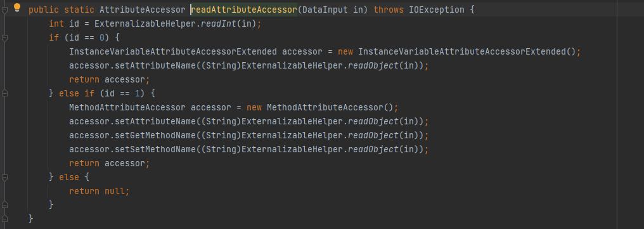The width and height of the screenshot is (644, 229).
Task: Collapse the readAttributeAccessor method fold marker
Action: click(4, 10)
